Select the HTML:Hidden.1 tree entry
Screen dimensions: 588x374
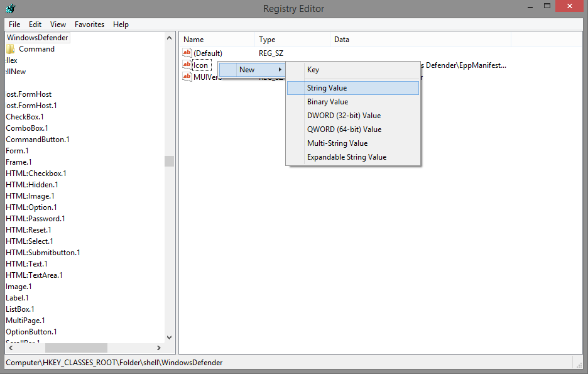pos(32,185)
